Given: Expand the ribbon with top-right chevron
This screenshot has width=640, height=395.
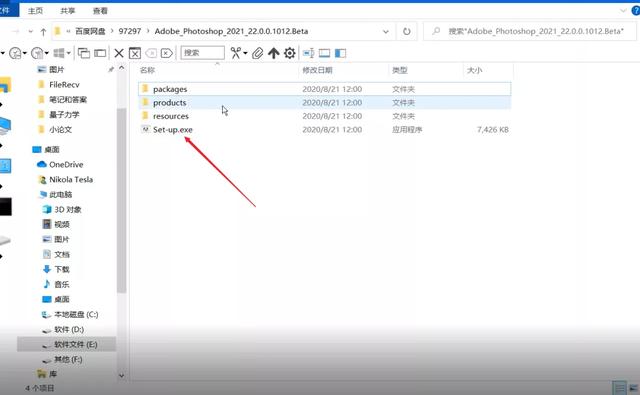Looking at the screenshot, I should click(623, 11).
